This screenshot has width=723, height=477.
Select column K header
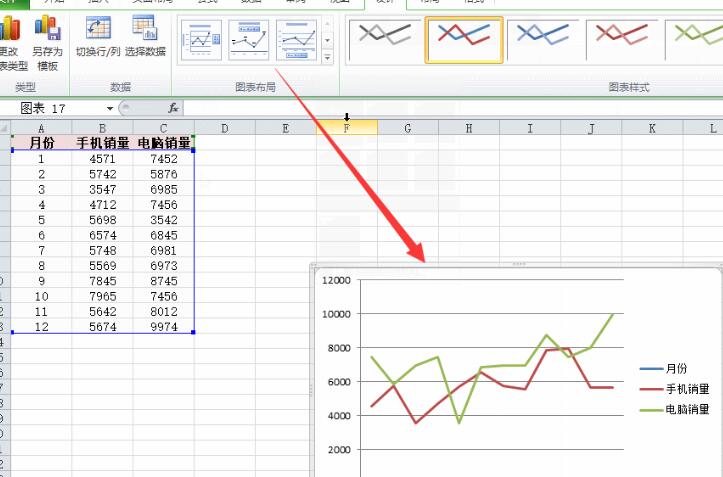[x=652, y=128]
